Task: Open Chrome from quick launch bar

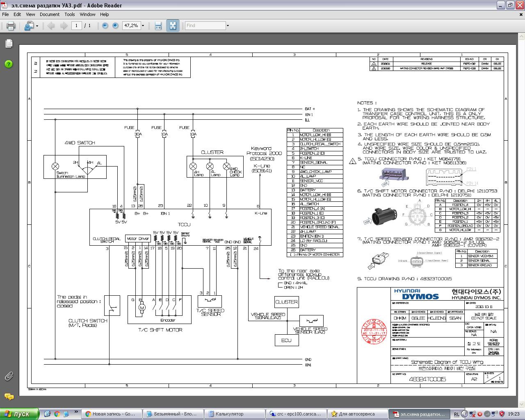Action: (x=57, y=414)
